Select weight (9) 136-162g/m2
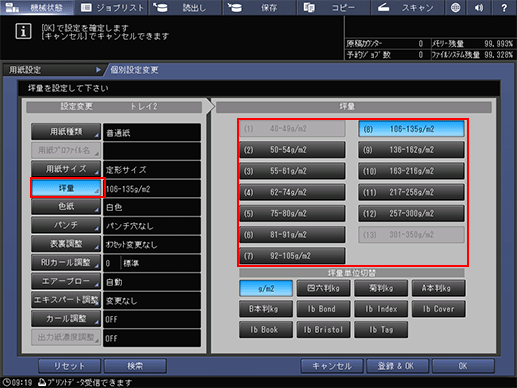Screen dimensions: 517x388 411,150
